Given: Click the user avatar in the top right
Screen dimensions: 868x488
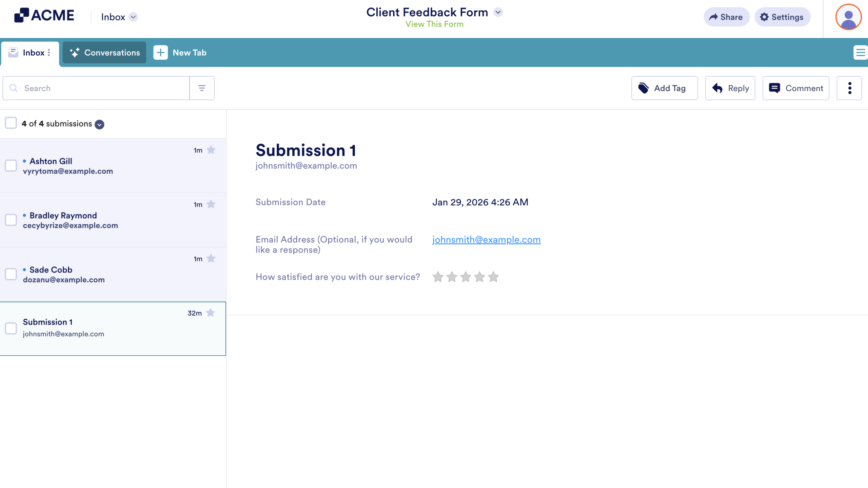Looking at the screenshot, I should pyautogui.click(x=848, y=17).
